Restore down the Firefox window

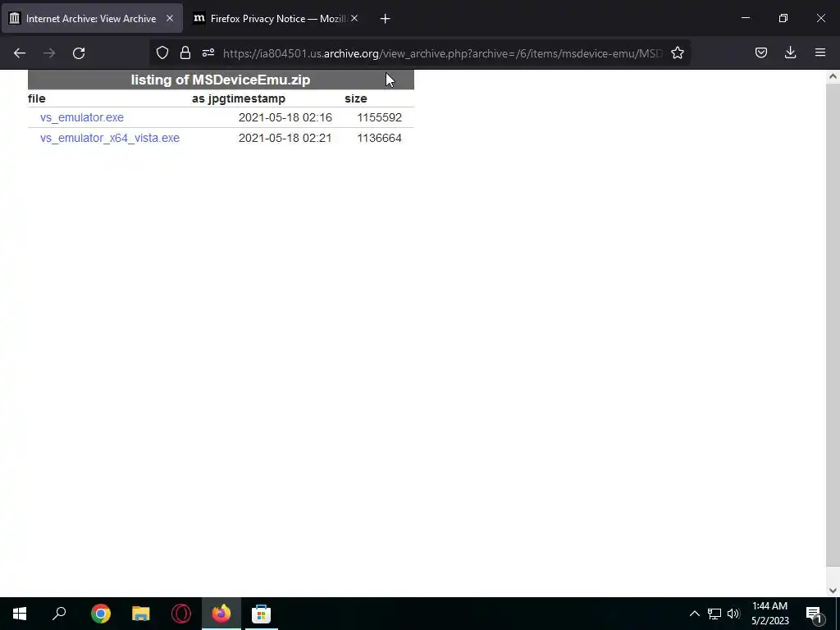[x=783, y=18]
